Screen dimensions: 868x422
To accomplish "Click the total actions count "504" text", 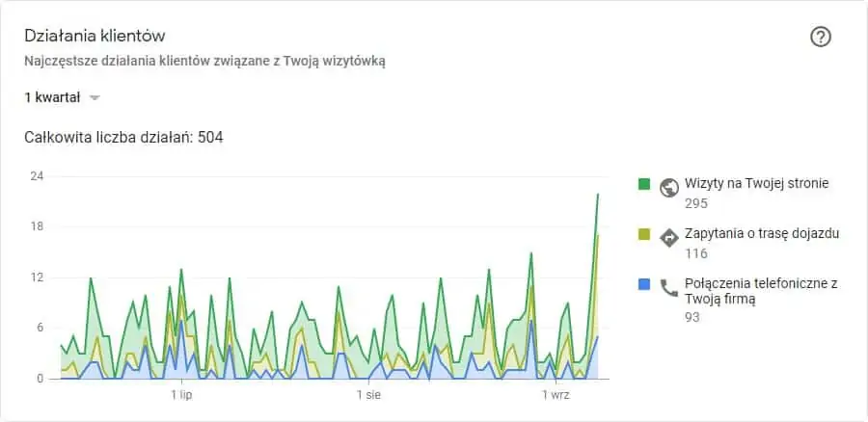I will [x=210, y=138].
